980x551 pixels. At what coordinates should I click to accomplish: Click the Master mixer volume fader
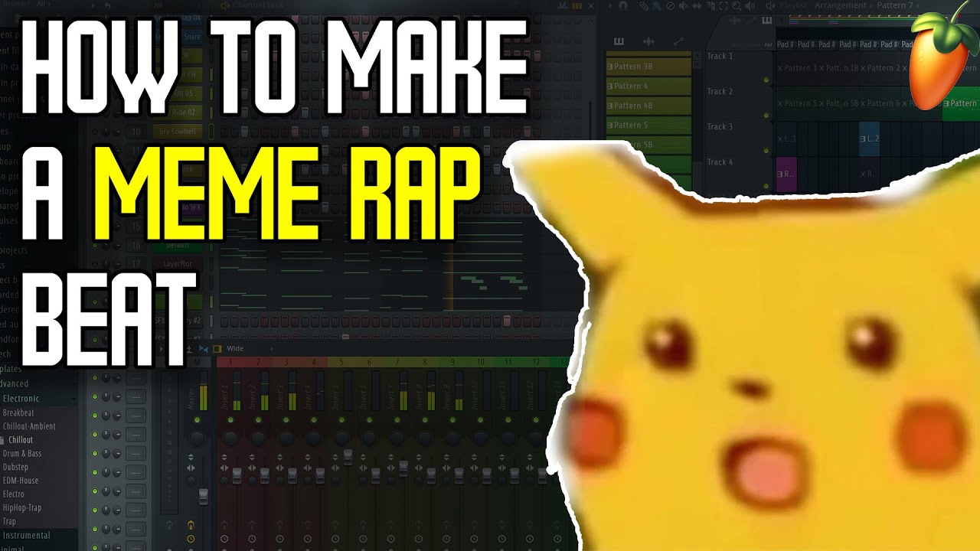tap(203, 497)
